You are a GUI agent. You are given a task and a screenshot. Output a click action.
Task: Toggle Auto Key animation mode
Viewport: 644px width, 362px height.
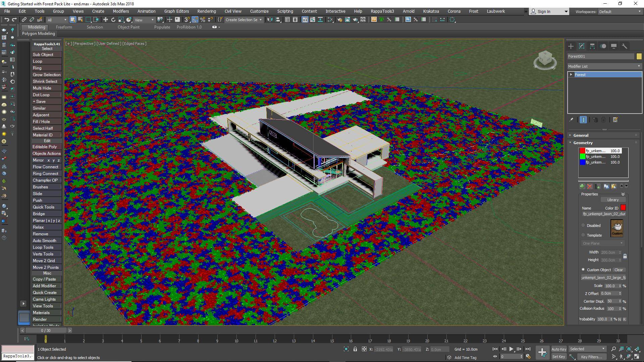559,349
